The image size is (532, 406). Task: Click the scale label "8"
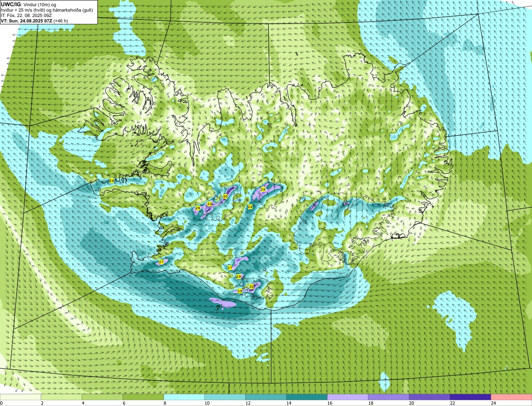tap(165, 403)
